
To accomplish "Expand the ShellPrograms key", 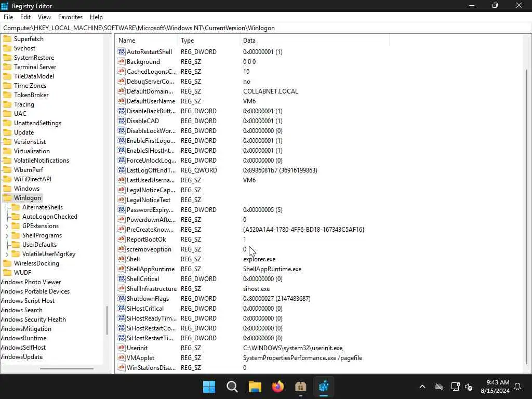I will tap(7, 235).
